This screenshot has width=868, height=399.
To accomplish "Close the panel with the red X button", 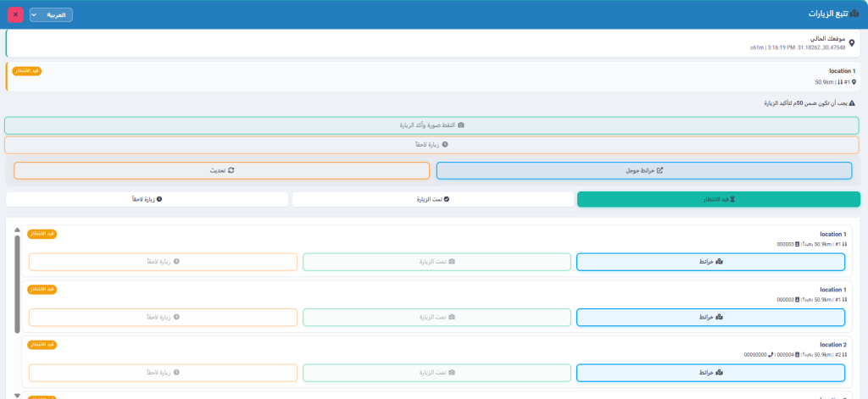I will pyautogui.click(x=15, y=14).
